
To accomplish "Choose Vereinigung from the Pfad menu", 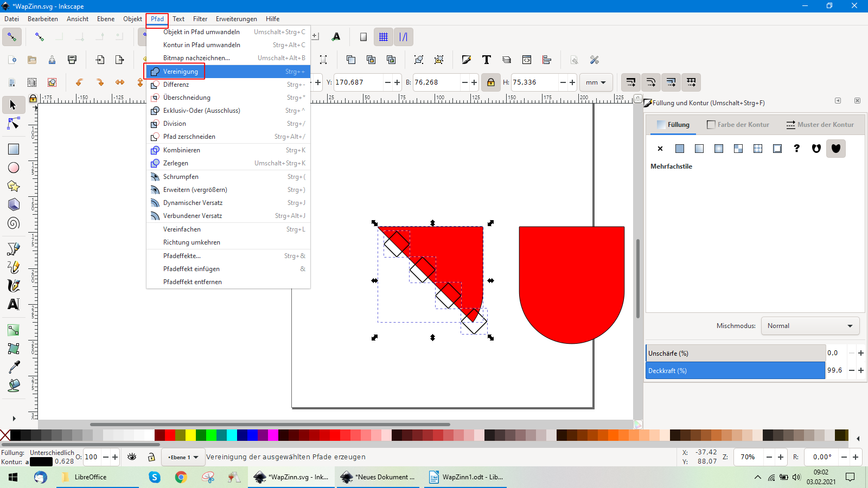I will tap(181, 72).
